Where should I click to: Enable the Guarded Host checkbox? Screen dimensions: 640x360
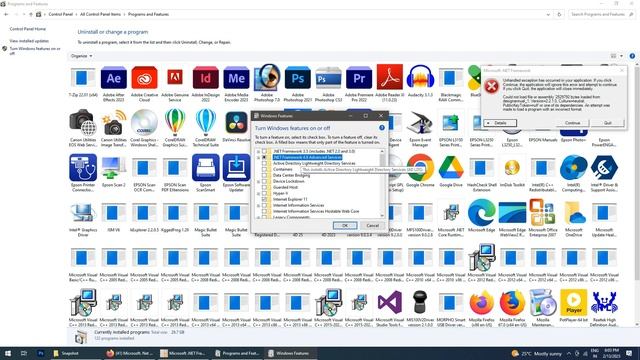264,187
